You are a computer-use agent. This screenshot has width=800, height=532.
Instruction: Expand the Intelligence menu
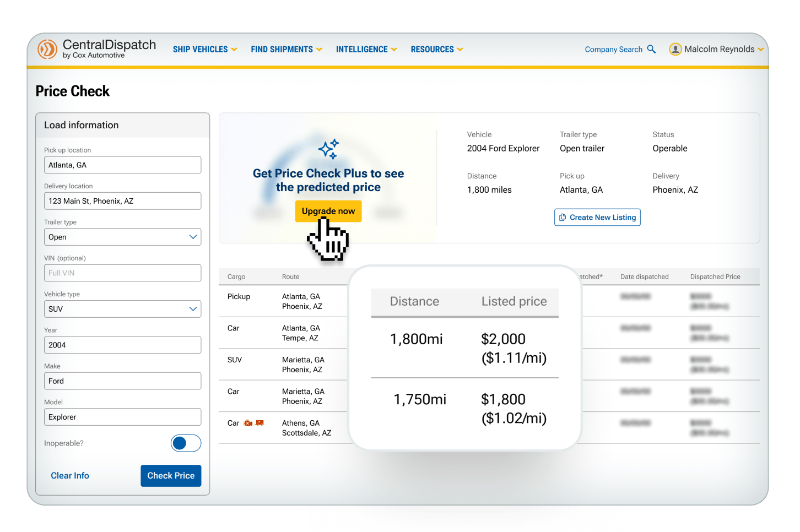(366, 50)
